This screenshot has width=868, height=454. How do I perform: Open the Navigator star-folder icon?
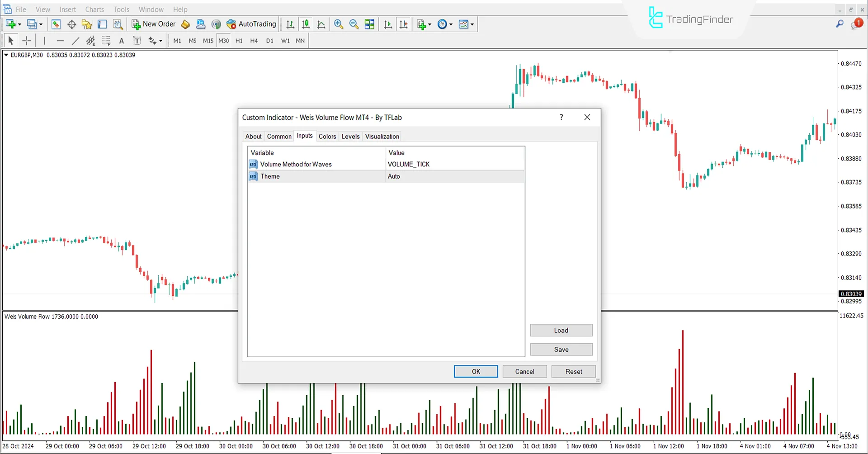point(87,24)
